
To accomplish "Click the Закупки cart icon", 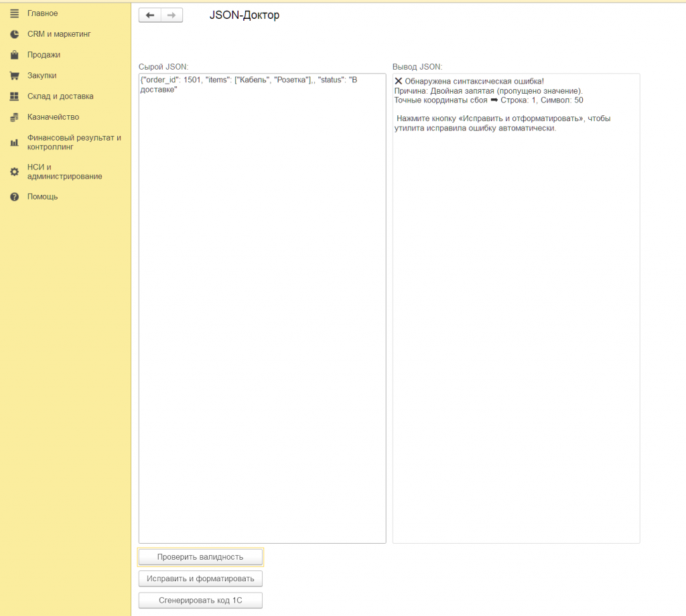I will [15, 76].
